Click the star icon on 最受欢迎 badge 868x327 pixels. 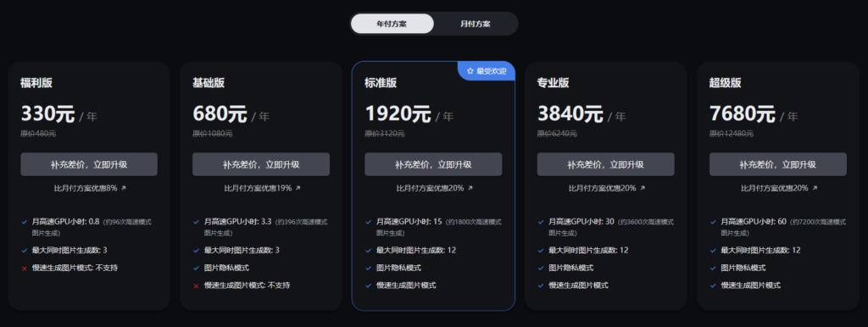click(470, 71)
